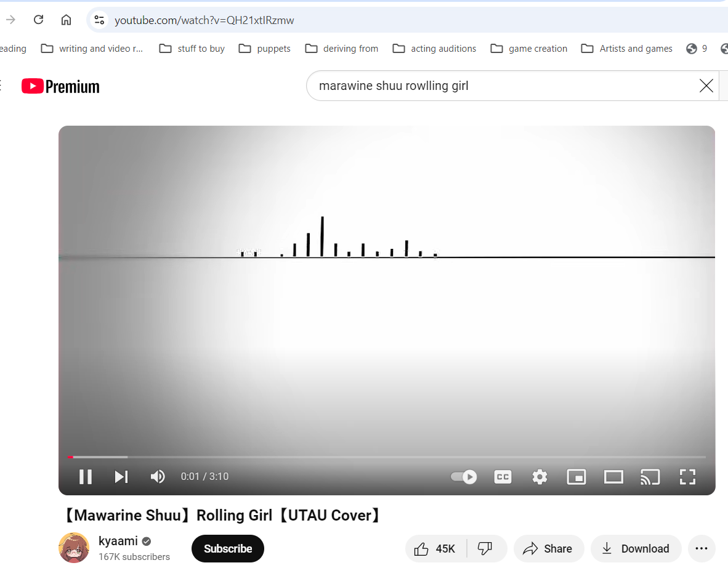Open 'Artists and games' bookmark folder
Screen dimensions: 728x568
point(626,49)
